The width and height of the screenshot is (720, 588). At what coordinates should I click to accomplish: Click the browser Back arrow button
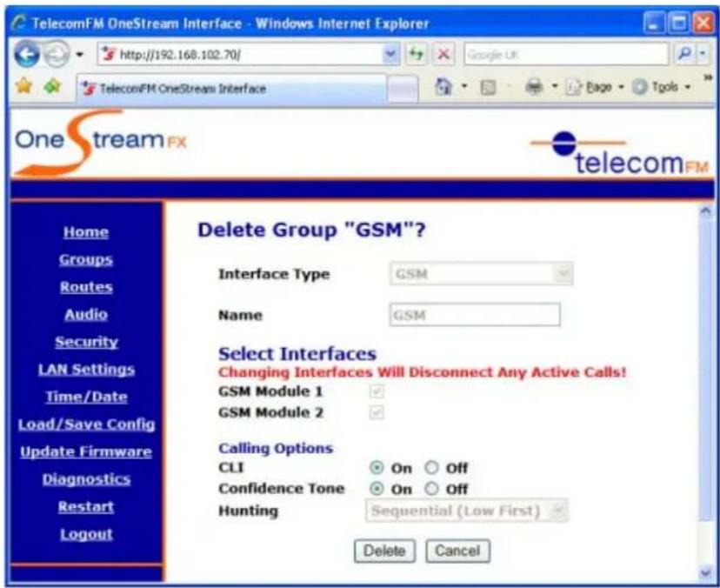click(x=26, y=54)
